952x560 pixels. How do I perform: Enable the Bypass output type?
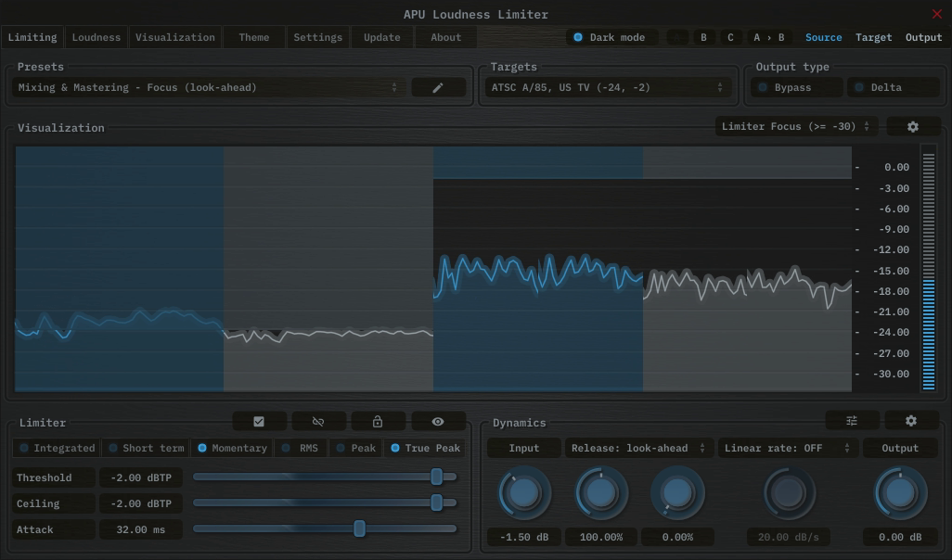click(x=795, y=86)
